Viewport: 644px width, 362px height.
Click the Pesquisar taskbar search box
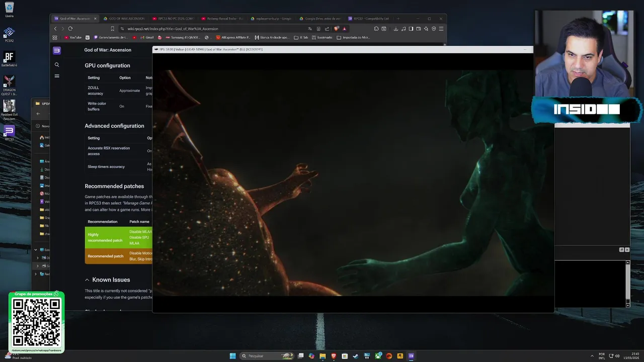[266, 356]
